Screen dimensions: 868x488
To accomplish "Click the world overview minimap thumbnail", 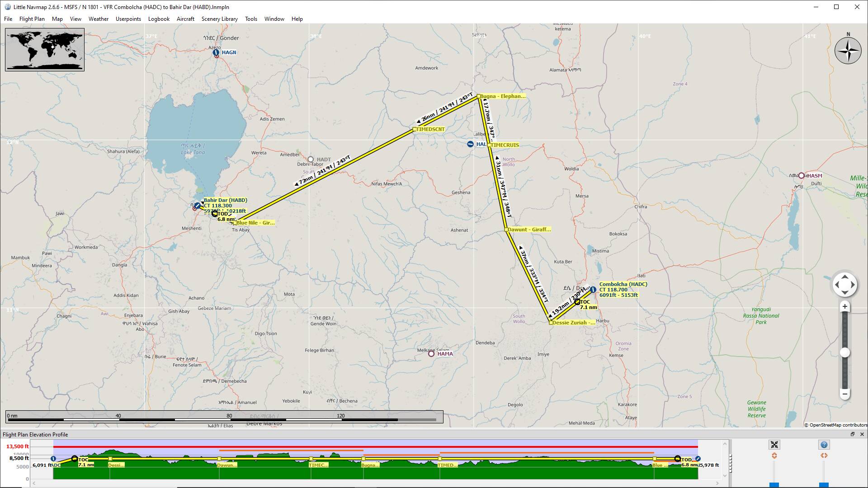I will 44,49.
